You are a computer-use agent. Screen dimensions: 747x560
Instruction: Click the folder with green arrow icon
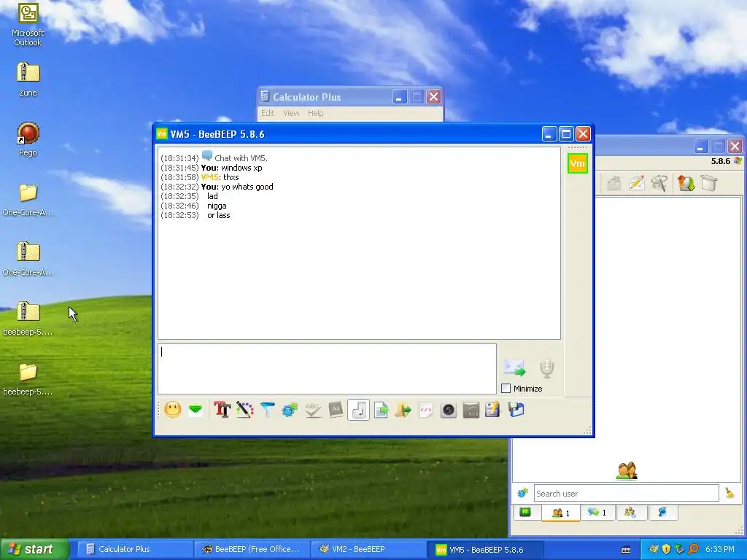[403, 410]
